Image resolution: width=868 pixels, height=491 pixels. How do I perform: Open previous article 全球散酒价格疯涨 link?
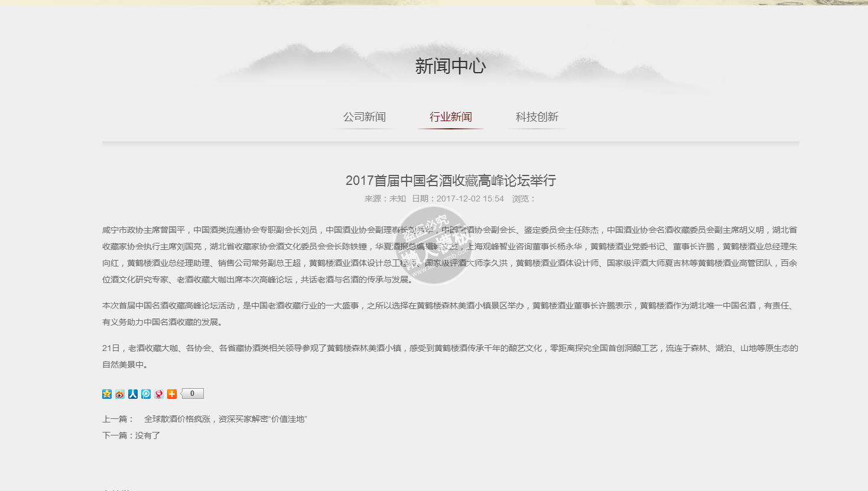pos(226,419)
